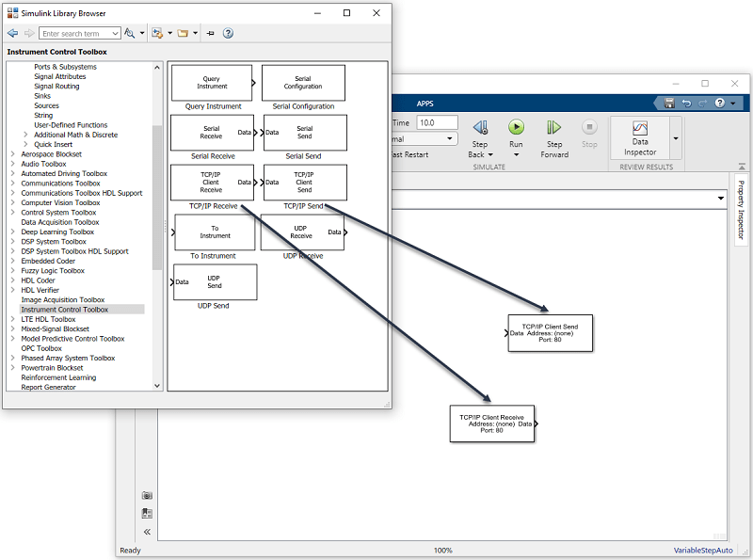Screen dimensions: 753x560
Task: Select TCP/IP Client Send block on canvas
Action: [x=551, y=333]
